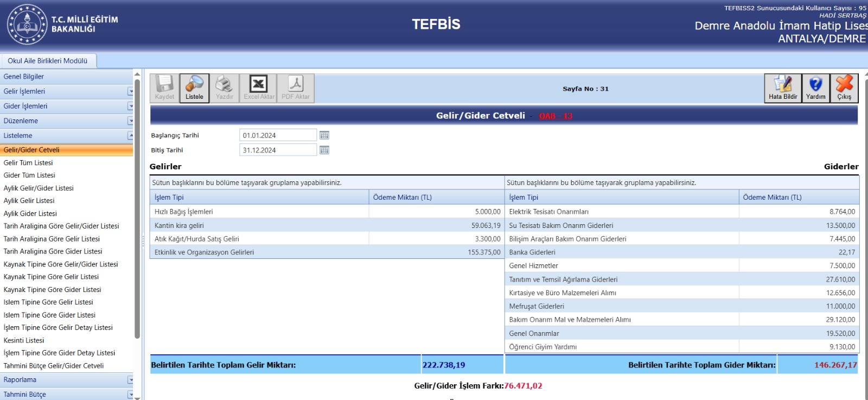Open Genel Bilgiler menu item

point(24,77)
